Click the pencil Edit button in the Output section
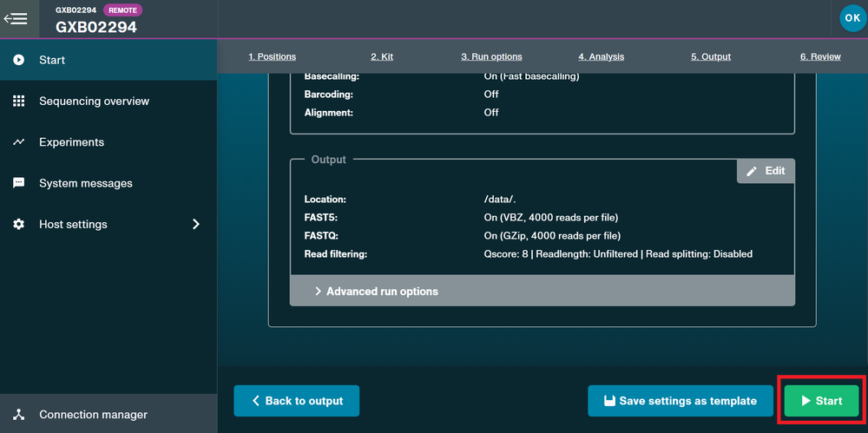Viewport: 868px width, 433px height. (x=766, y=171)
